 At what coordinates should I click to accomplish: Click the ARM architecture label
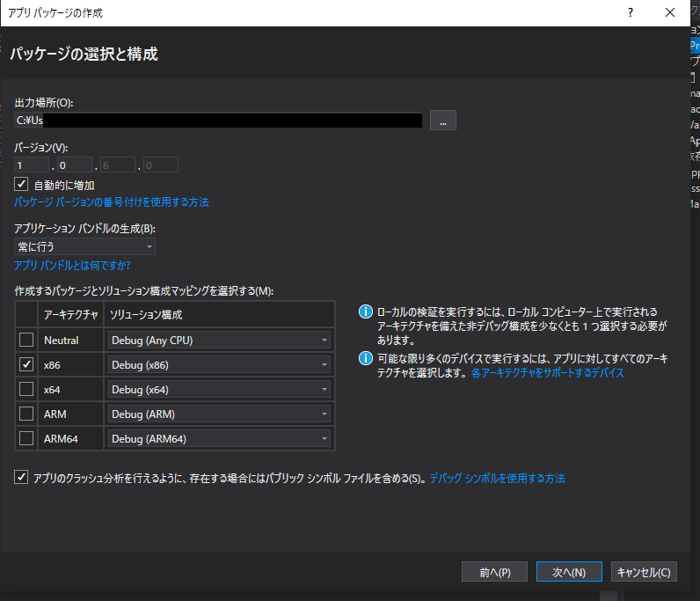pos(55,414)
